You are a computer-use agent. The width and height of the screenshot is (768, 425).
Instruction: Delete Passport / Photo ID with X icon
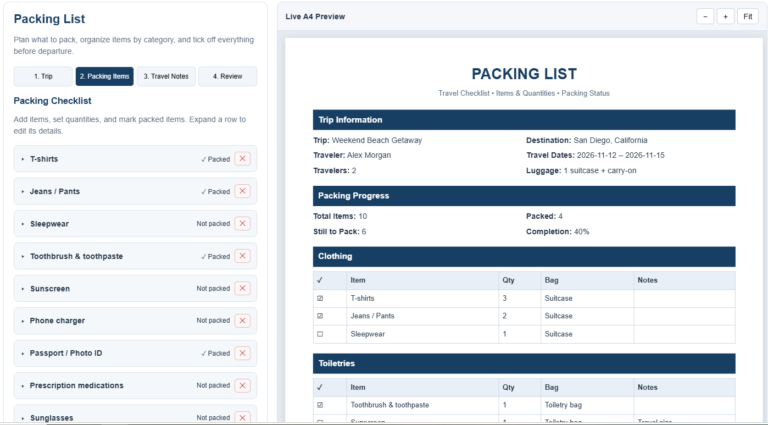tap(242, 353)
